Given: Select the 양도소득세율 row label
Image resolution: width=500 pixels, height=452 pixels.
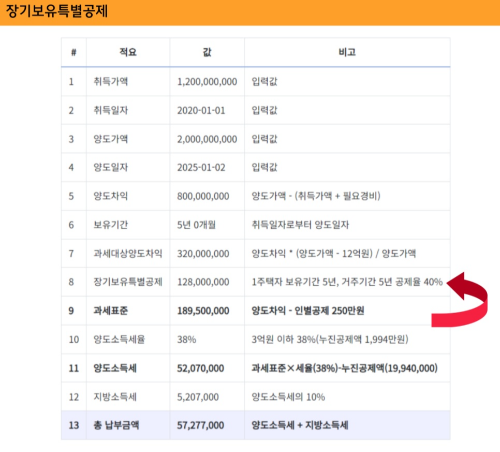Looking at the screenshot, I should (119, 339).
